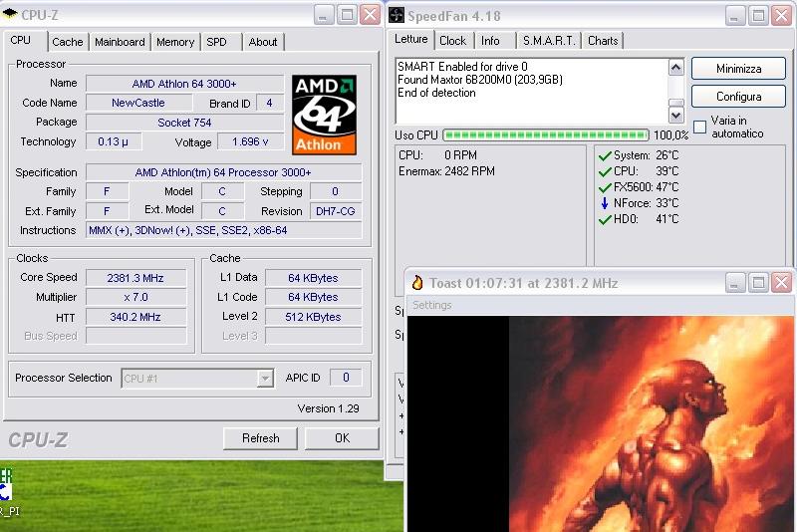Click the SpeedFan fan icon in title bar

pos(397,15)
